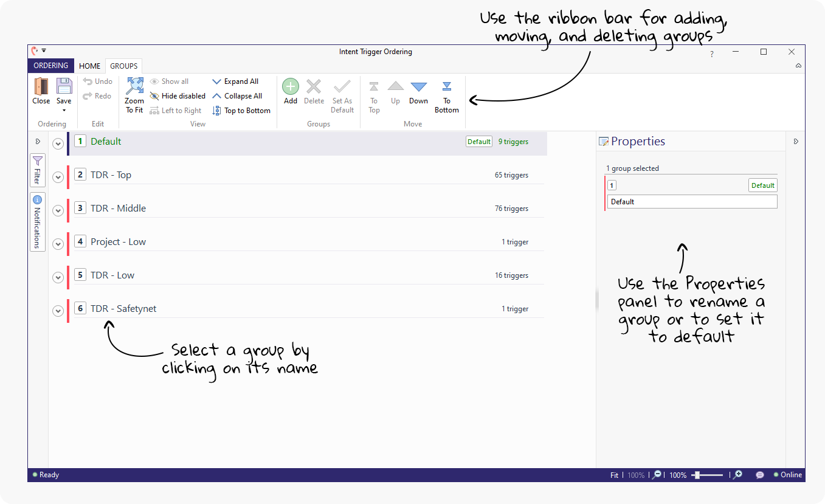Toggle Top to Bottom layout
825x504 pixels.
pyautogui.click(x=241, y=111)
